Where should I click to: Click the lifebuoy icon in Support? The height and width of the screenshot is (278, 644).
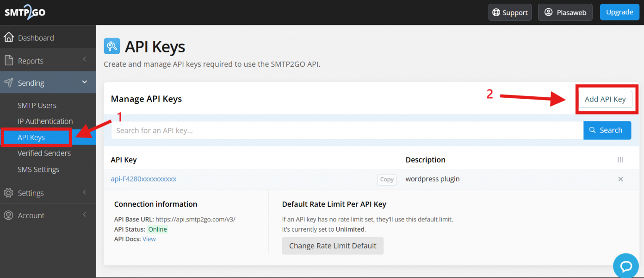click(x=496, y=13)
